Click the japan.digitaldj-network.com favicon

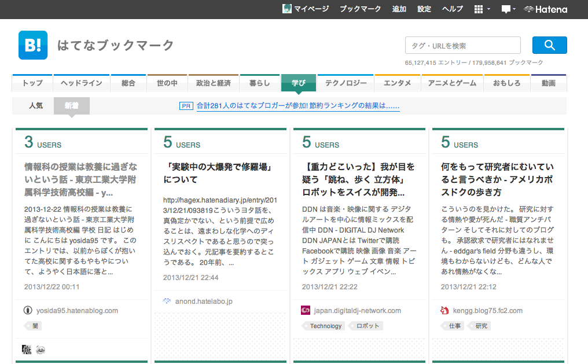tap(306, 311)
